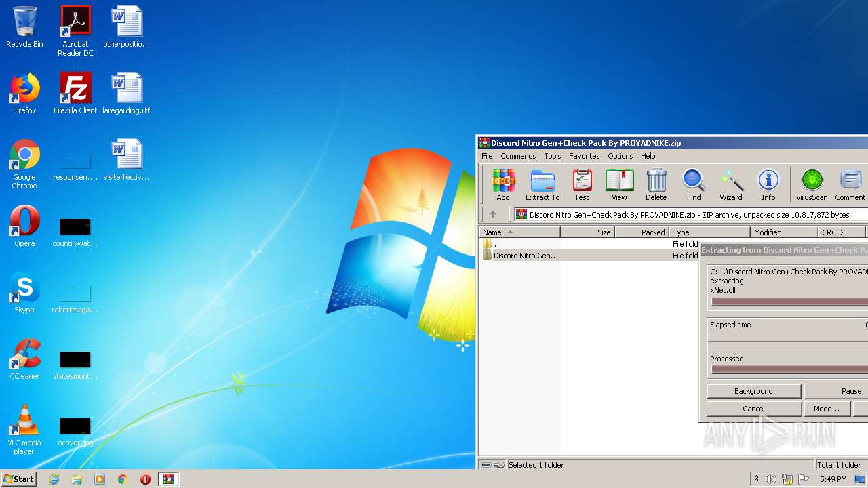868x488 pixels.
Task: Open the Opera desktop icon
Action: (x=24, y=226)
